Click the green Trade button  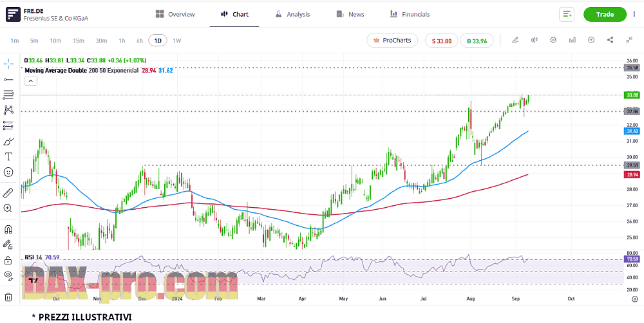pyautogui.click(x=605, y=14)
